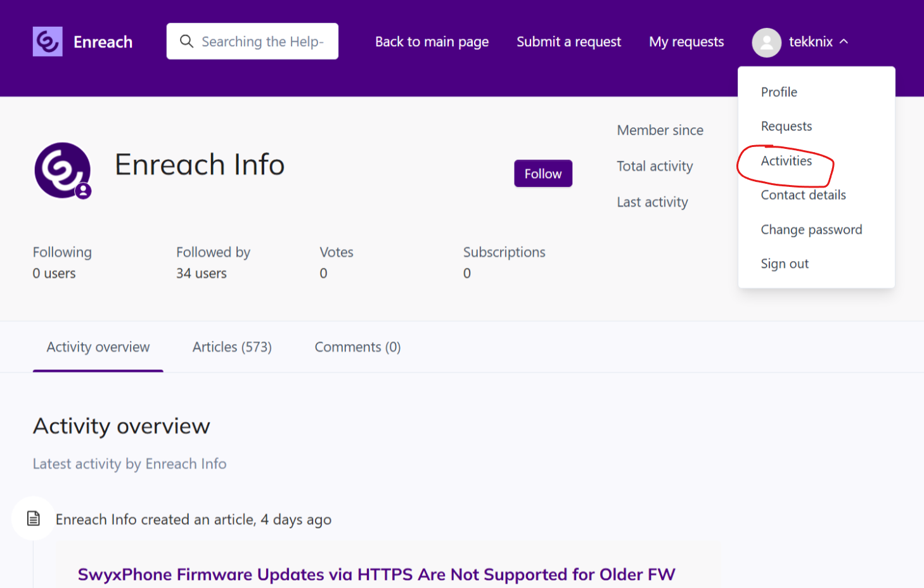Image resolution: width=924 pixels, height=588 pixels.
Task: Click the tekknix user avatar icon
Action: click(766, 42)
